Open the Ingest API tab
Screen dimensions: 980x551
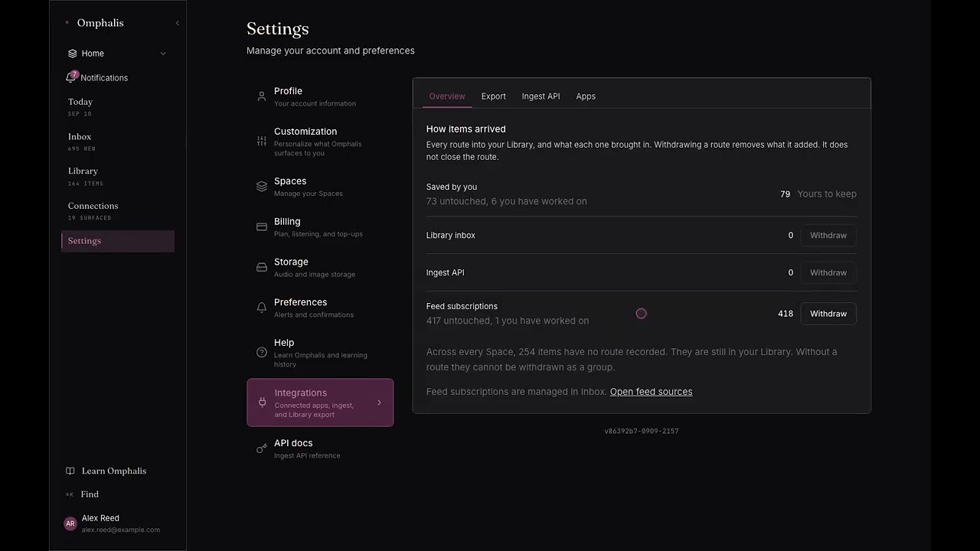pos(541,96)
